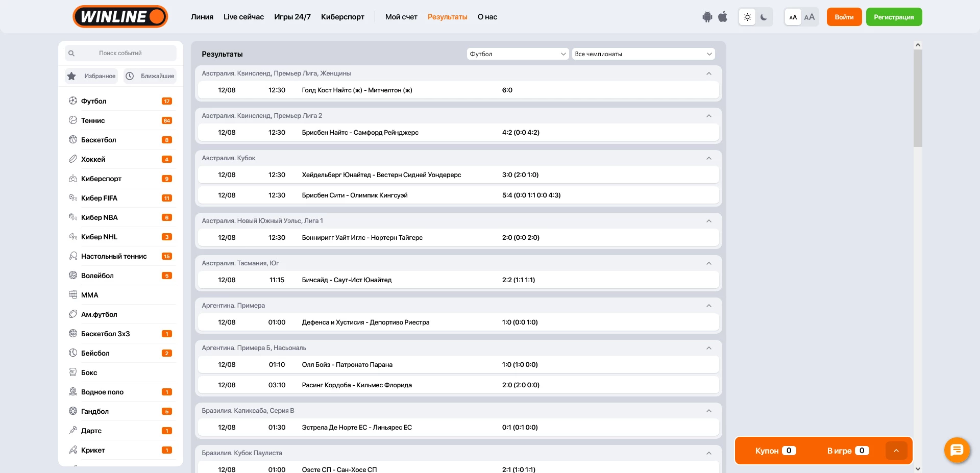Collapse the Австралия. Кубок section
Viewport: 980px width, 473px height.
click(708, 158)
